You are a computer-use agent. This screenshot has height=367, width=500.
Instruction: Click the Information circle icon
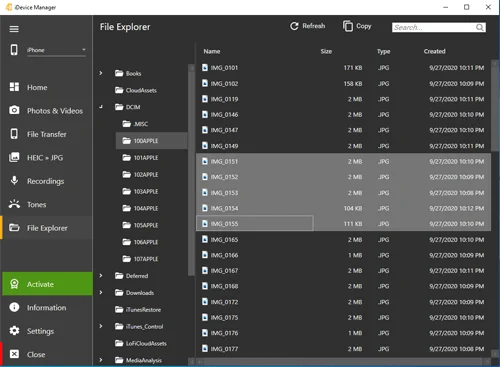point(14,307)
